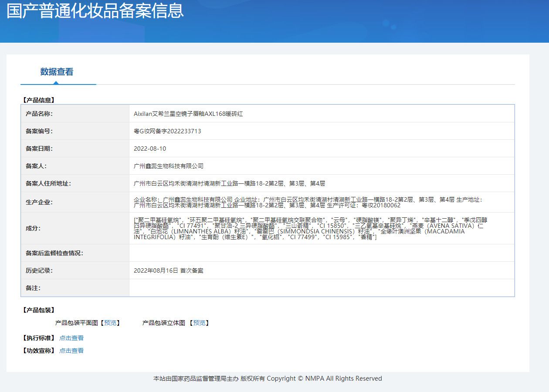Viewport: 549px width, 392px height.
Task: Open 产品包装平面图 预览 link
Action: click(x=110, y=323)
